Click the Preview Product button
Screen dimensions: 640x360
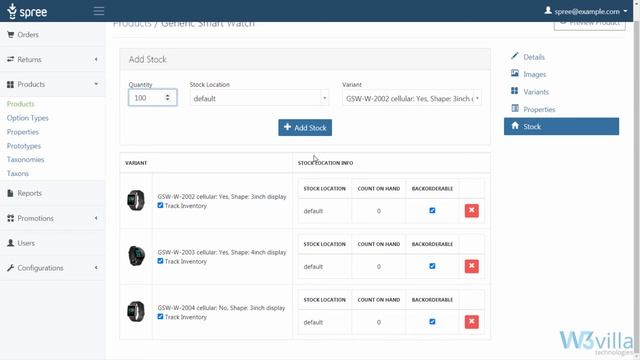(589, 24)
